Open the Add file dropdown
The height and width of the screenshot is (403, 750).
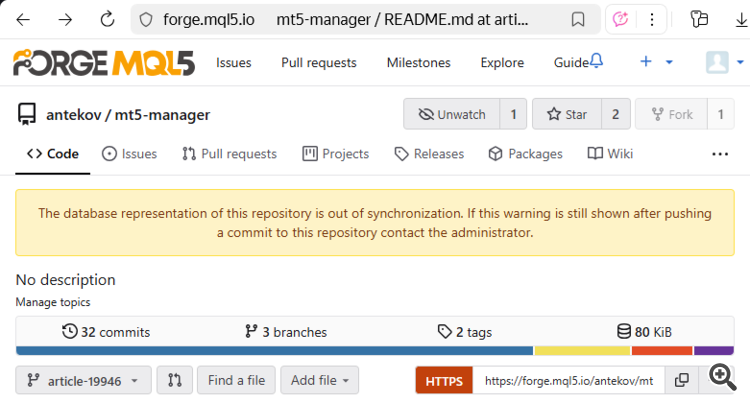(319, 380)
